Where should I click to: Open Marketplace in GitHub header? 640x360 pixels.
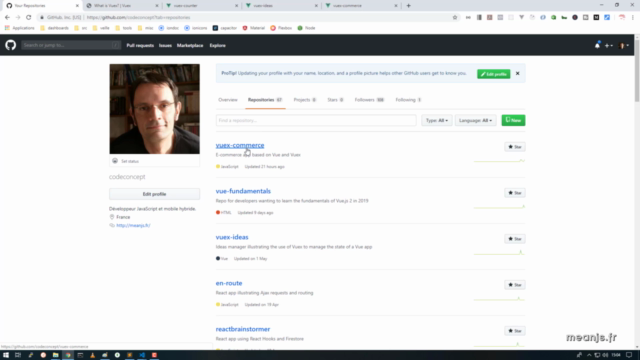point(190,46)
